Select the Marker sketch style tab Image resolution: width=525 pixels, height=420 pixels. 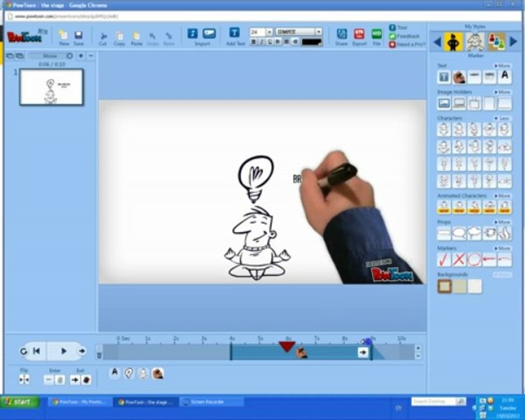[475, 42]
